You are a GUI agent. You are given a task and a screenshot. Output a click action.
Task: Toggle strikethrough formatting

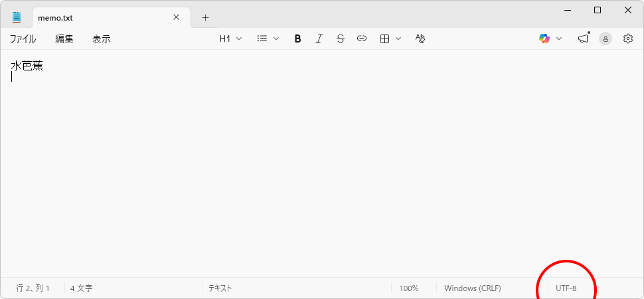(x=341, y=39)
